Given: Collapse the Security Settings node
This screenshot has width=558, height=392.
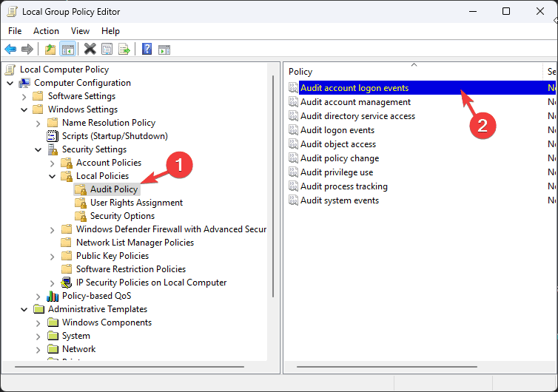Looking at the screenshot, I should tap(38, 149).
